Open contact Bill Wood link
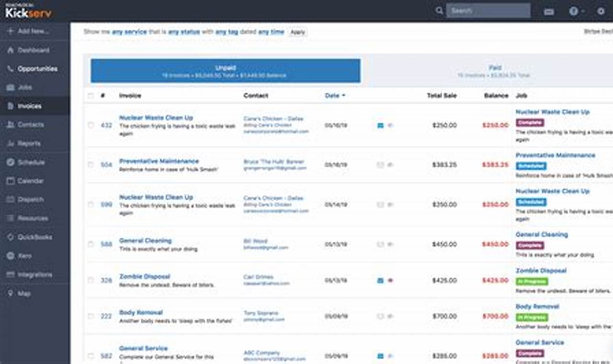The width and height of the screenshot is (613, 364). click(255, 241)
